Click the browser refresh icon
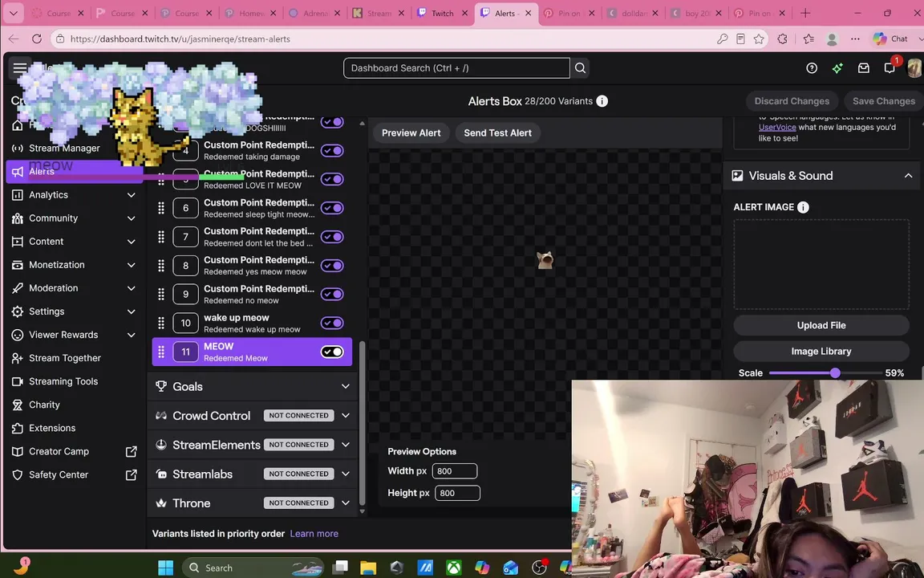924x578 pixels. (37, 39)
